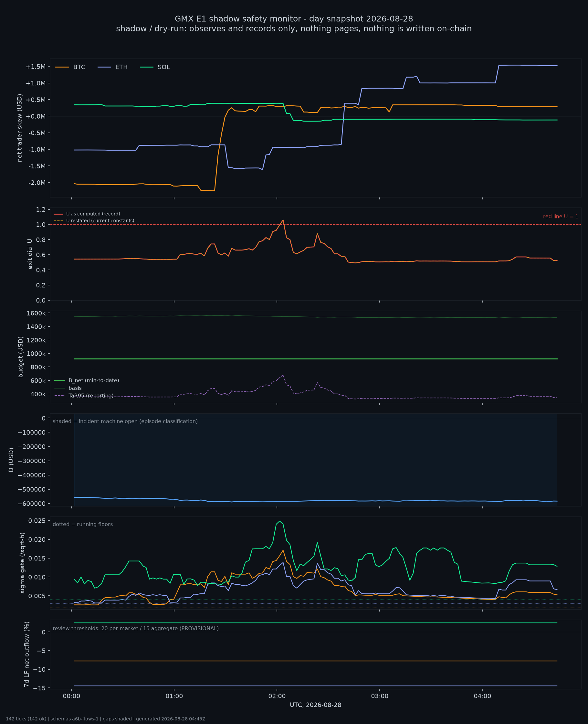Click the red "U as computed (record)" legend swatch
588x724 pixels.
[58, 214]
